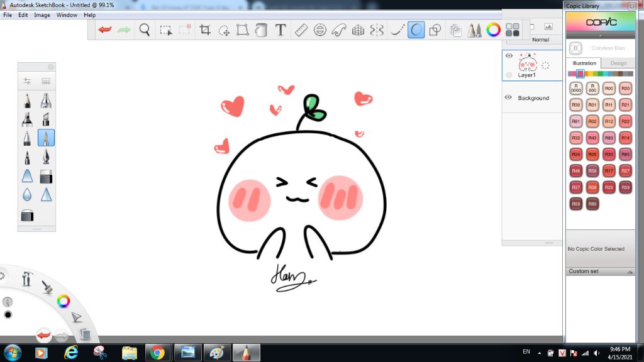Open the Window menu
This screenshot has width=644, height=362.
67,15
